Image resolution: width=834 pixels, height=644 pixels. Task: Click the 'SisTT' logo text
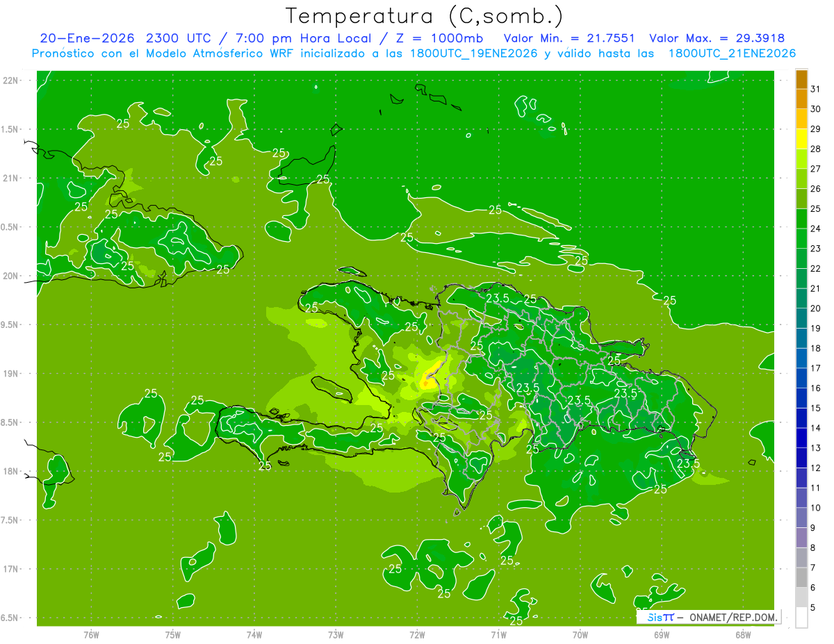[660, 617]
